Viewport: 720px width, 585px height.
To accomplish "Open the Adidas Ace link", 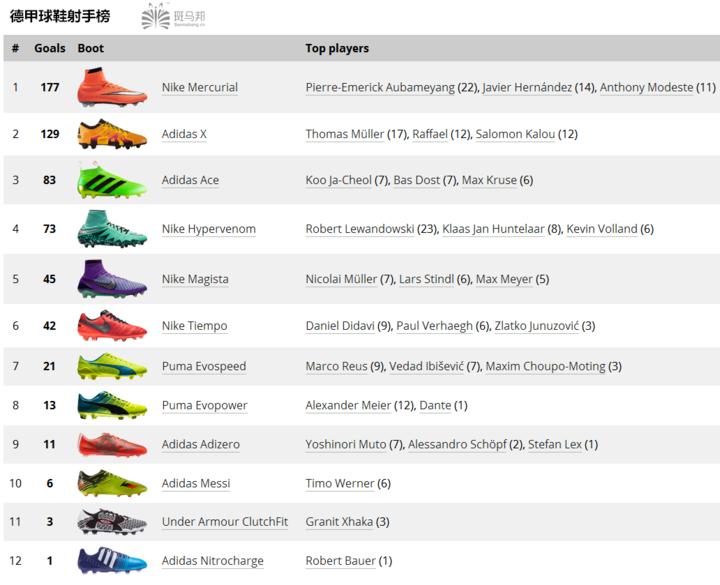I will pos(190,180).
